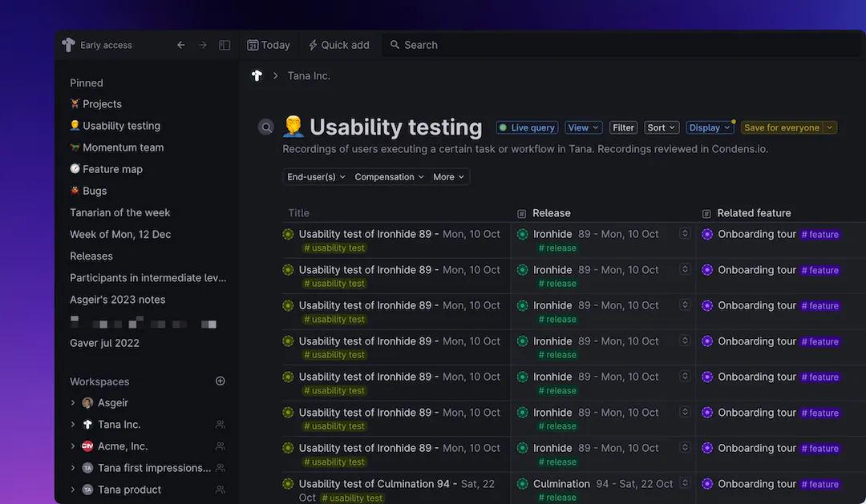866x504 pixels.
Task: Open the Compensation filter dropdown
Action: point(390,176)
